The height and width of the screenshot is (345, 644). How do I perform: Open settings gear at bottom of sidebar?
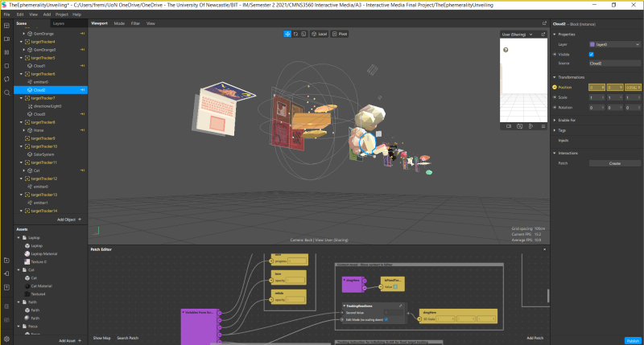click(x=6, y=339)
